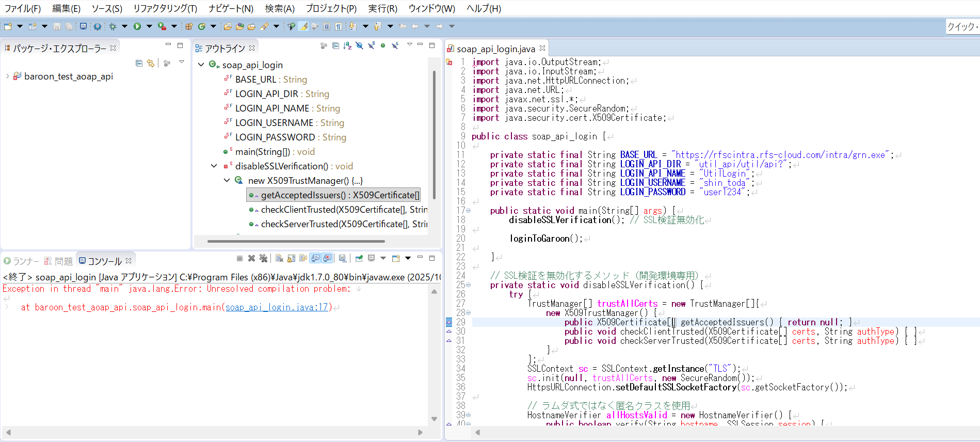Viewport: 980px width, 442px height.
Task: Click the クイック access search field
Action: [x=962, y=27]
